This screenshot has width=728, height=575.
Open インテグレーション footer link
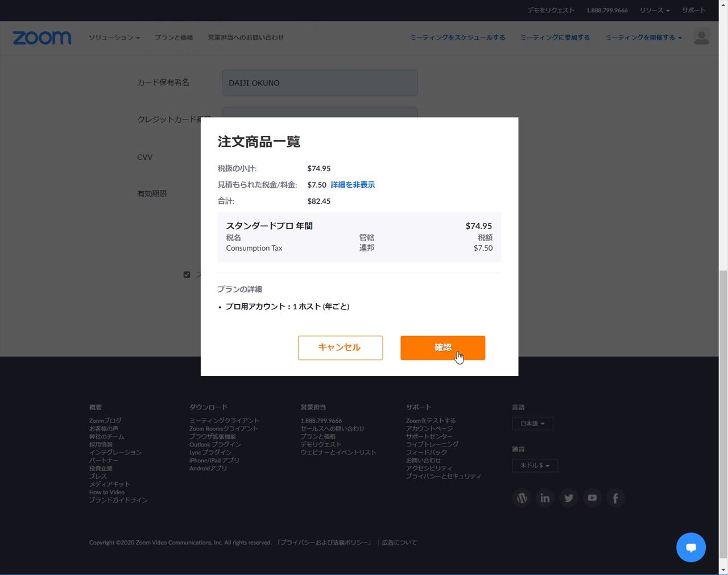point(115,453)
